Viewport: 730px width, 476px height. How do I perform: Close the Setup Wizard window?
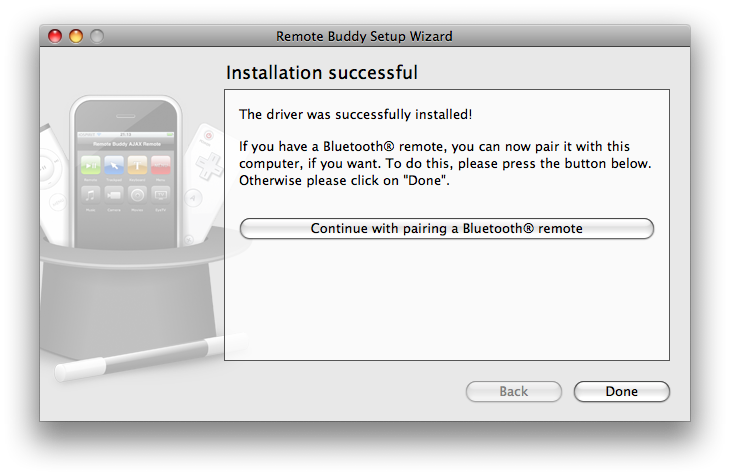coord(55,36)
